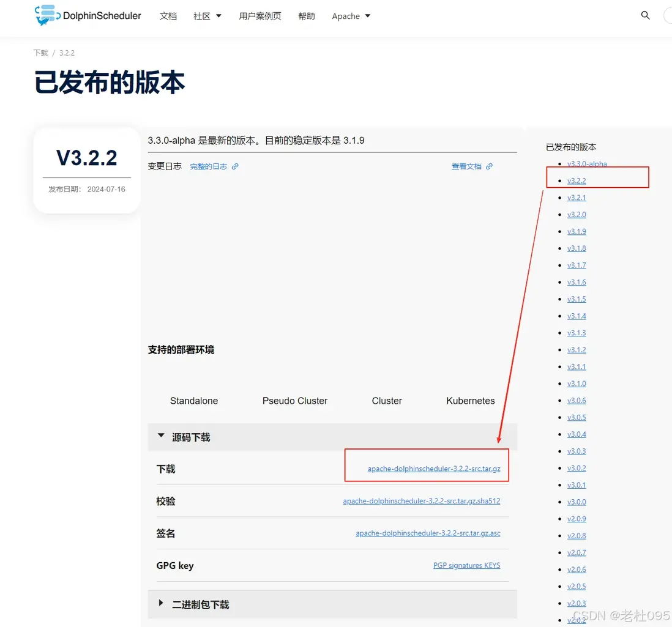This screenshot has height=627, width=672.
Task: Open the 文档 menu item
Action: 168,17
